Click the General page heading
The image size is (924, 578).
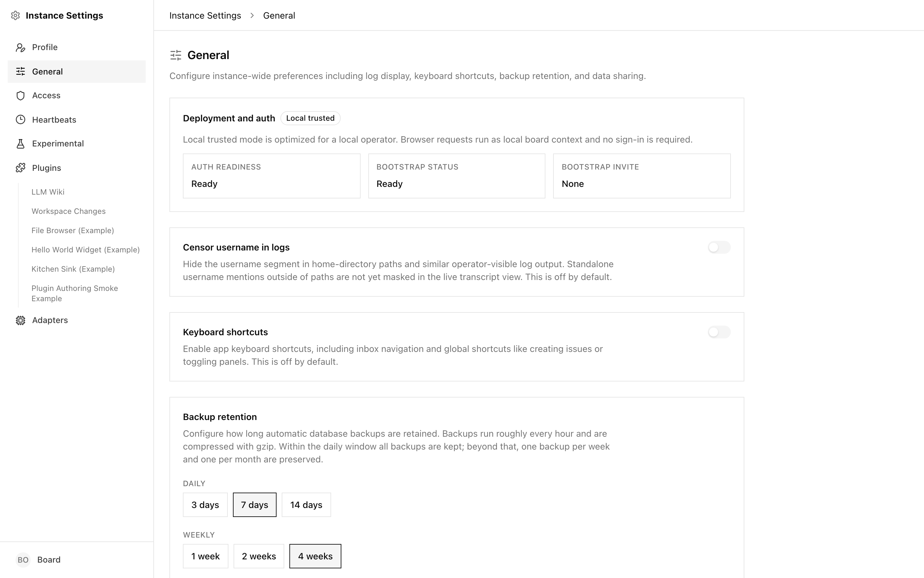[208, 55]
